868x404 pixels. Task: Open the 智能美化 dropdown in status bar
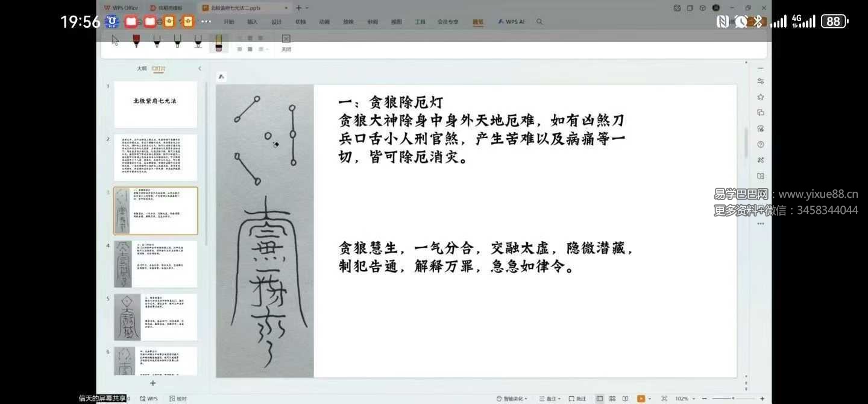[512, 399]
